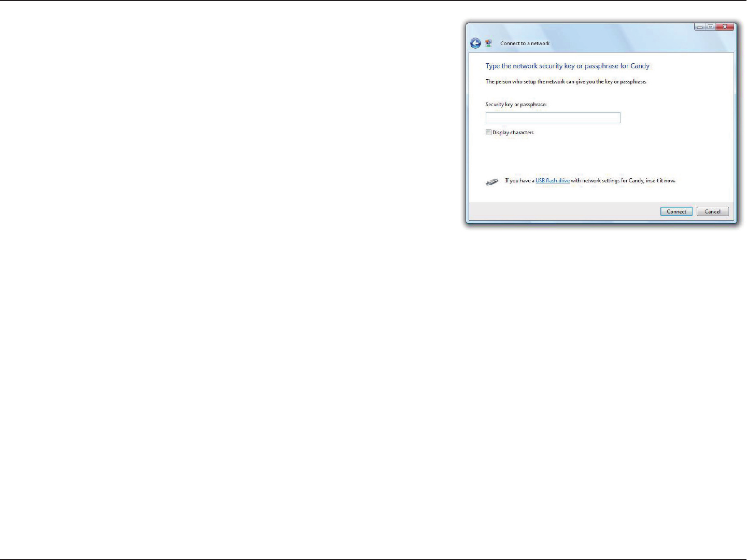Click the Cancel button

click(713, 211)
